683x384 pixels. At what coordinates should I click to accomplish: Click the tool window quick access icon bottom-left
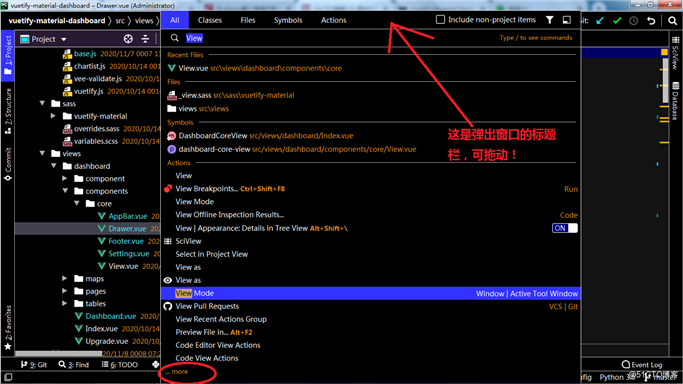tap(8, 377)
